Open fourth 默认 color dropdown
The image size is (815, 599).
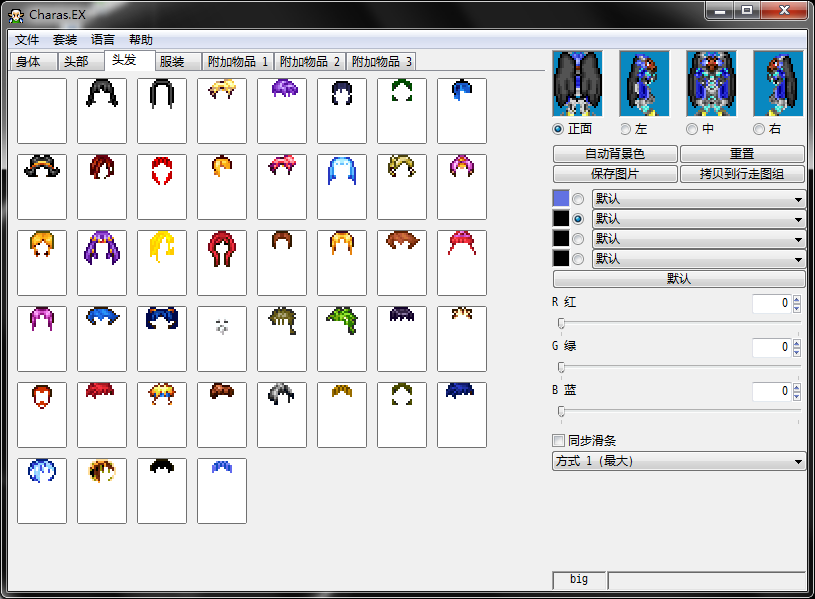coord(699,259)
